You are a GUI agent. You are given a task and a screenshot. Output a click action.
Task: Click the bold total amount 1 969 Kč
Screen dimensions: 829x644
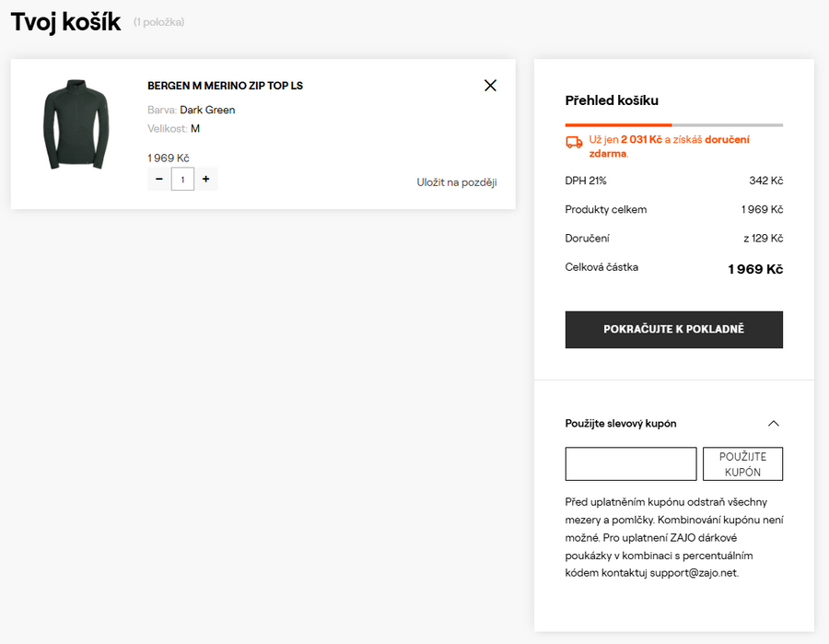coord(755,269)
